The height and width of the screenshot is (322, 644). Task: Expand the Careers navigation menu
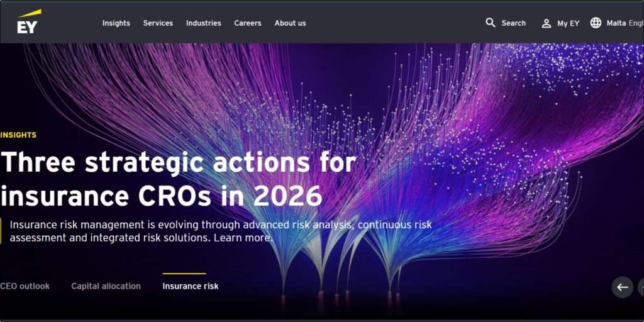(x=248, y=23)
